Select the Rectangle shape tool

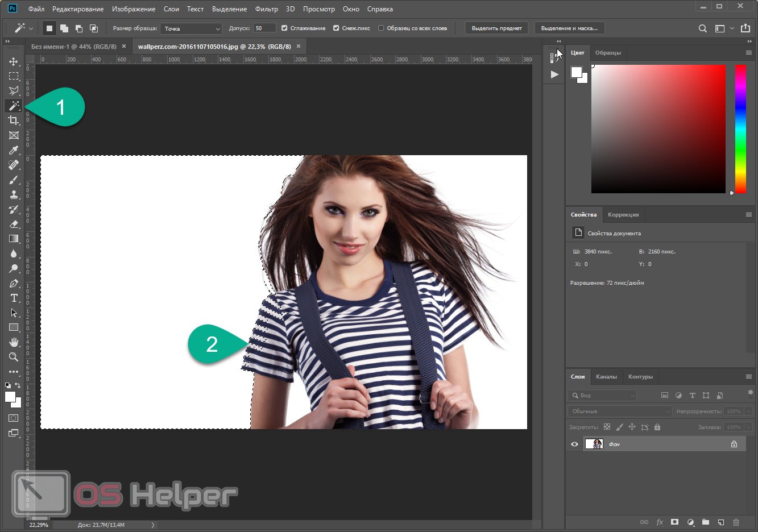click(x=14, y=327)
